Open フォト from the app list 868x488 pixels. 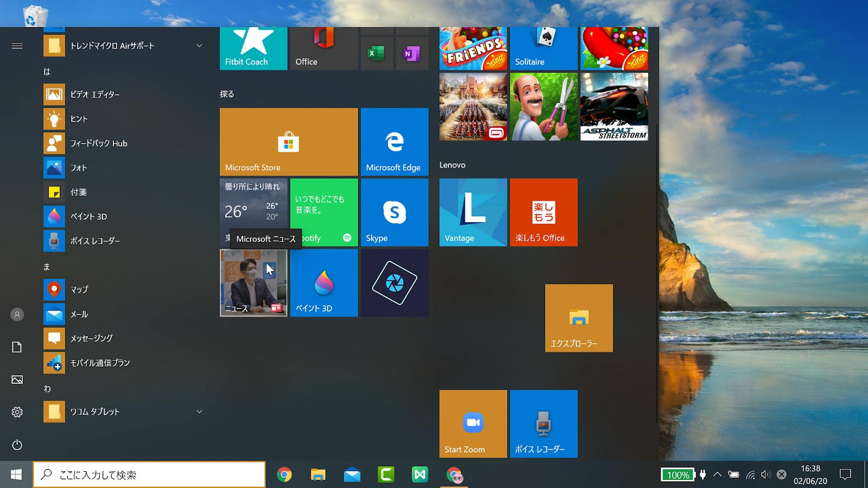tap(125, 168)
